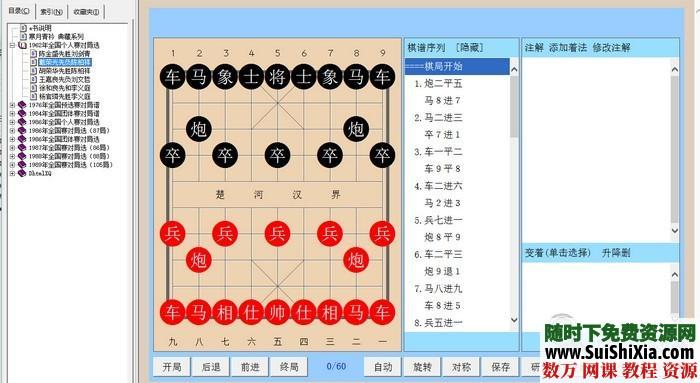Select black 炮 on file 8

(x=356, y=129)
